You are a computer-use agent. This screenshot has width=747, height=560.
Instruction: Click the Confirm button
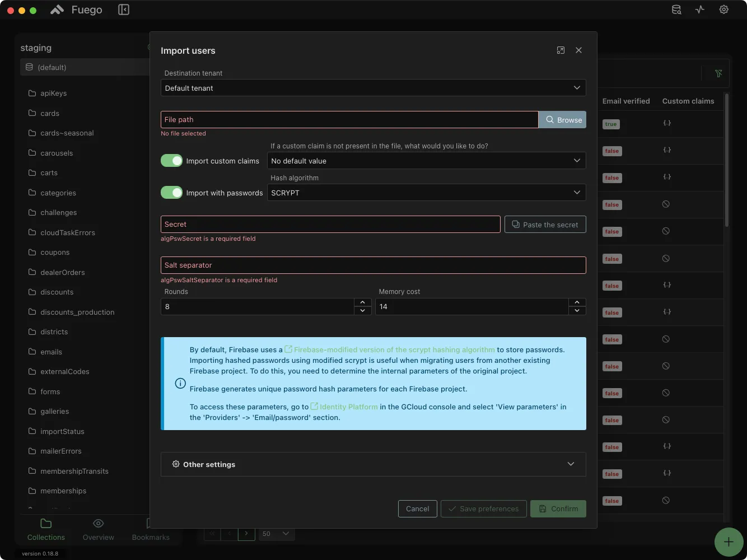(558, 508)
